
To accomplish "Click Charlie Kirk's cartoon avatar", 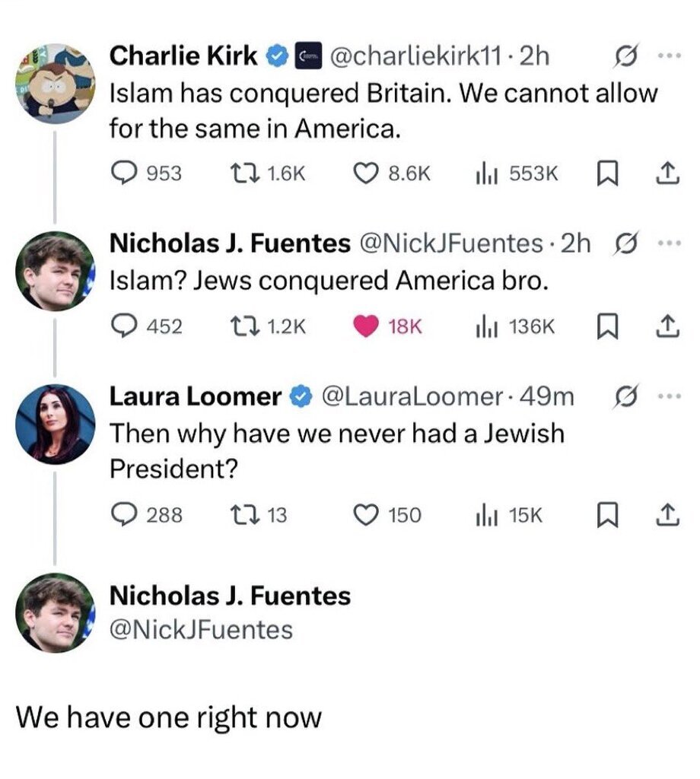I will [x=56, y=83].
